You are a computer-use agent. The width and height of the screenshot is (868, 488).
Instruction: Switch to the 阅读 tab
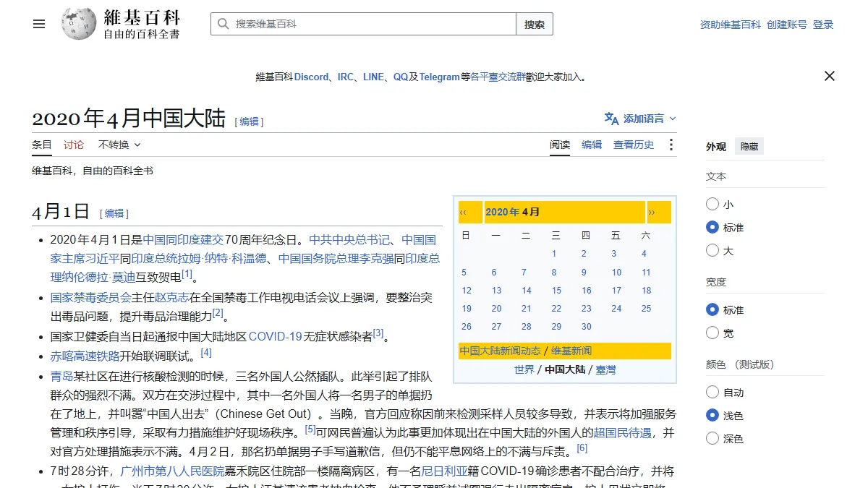[560, 145]
